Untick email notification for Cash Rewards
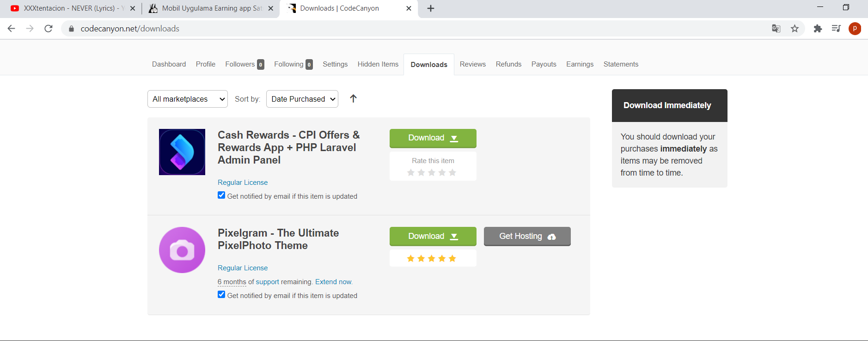Viewport: 868px width, 341px height. point(221,195)
